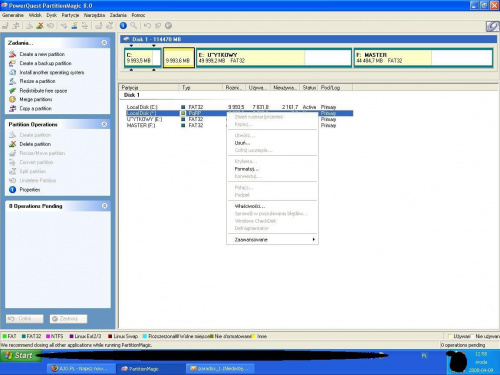Open the Partycje menu
The width and height of the screenshot is (500, 375).
[70, 15]
